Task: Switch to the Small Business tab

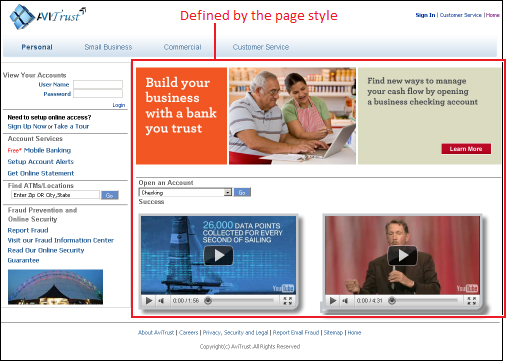Action: [108, 47]
